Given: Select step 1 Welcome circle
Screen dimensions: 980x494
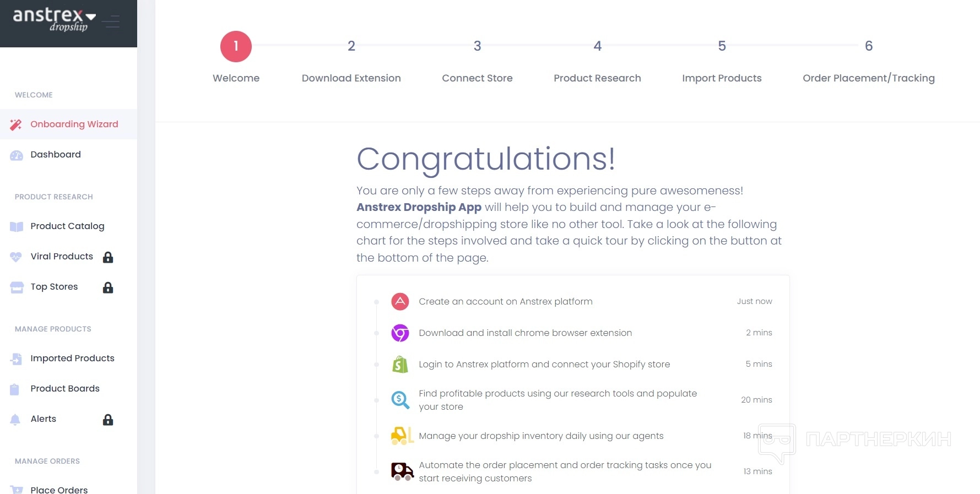Looking at the screenshot, I should click(x=236, y=46).
